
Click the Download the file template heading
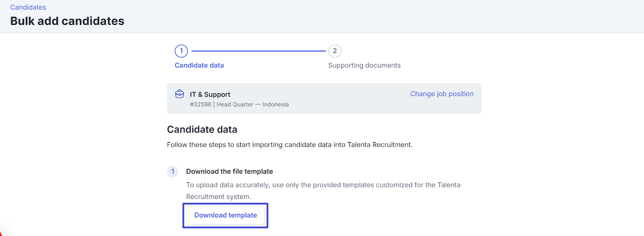(229, 171)
